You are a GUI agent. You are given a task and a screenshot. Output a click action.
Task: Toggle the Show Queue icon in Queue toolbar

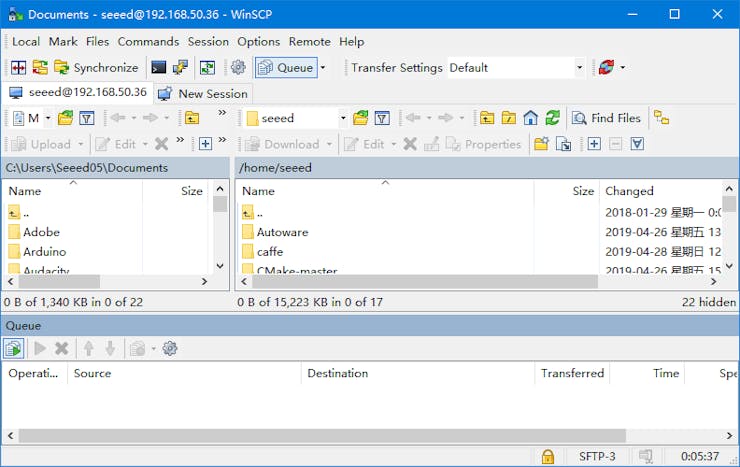14,349
